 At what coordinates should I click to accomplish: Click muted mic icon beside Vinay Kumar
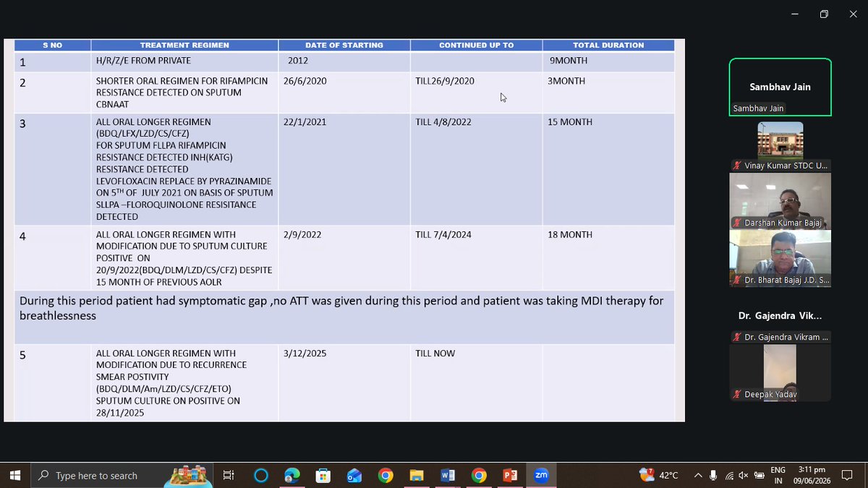pyautogui.click(x=737, y=166)
